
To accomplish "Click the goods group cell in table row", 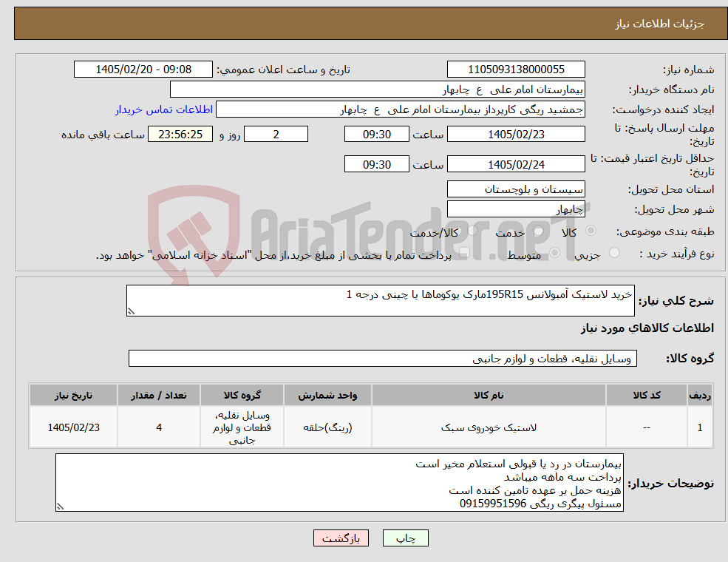I will (242, 427).
